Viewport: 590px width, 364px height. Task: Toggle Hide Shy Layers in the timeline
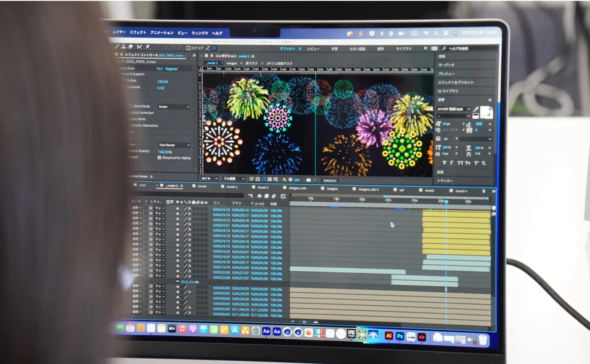coord(259,196)
